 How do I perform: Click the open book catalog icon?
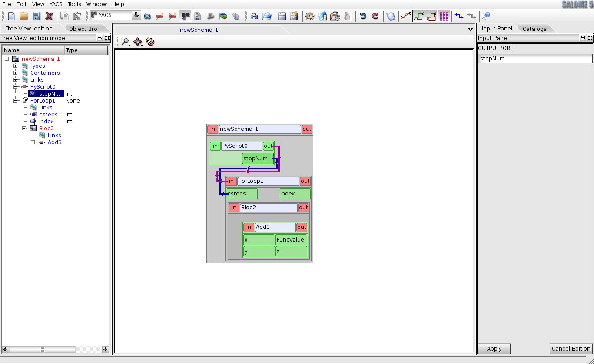[391, 16]
